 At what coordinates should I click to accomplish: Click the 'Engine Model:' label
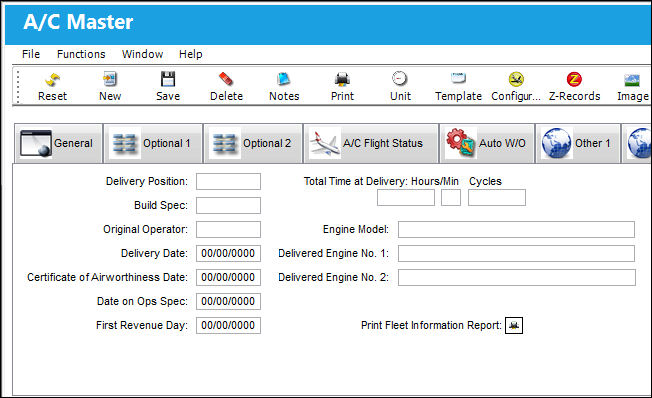(356, 230)
